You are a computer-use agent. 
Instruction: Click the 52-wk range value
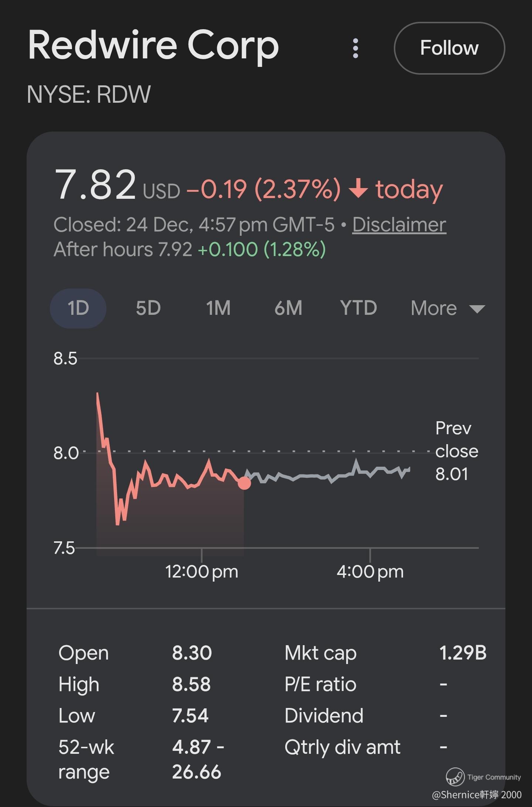[x=198, y=760]
